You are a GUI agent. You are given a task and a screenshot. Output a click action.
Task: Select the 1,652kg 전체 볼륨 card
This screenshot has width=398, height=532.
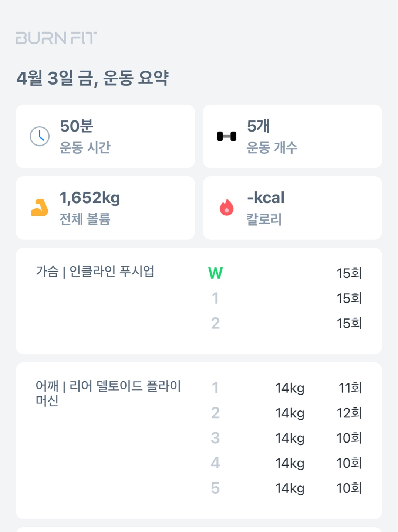coord(105,208)
